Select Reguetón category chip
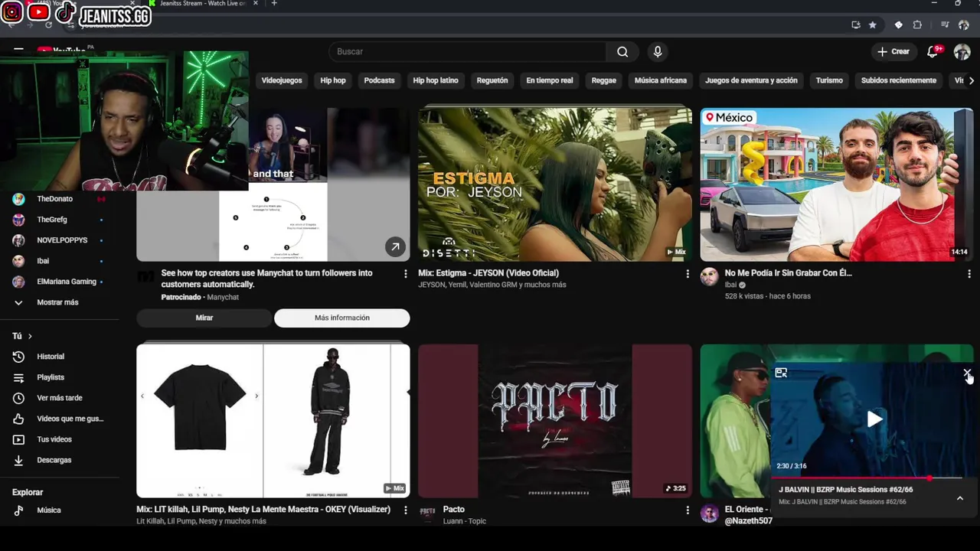Image resolution: width=980 pixels, height=551 pixels. tap(492, 80)
